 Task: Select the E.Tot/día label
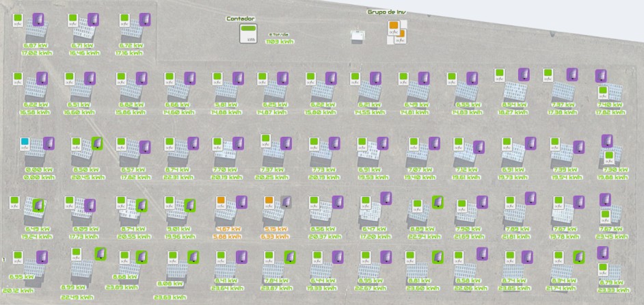click(x=278, y=34)
